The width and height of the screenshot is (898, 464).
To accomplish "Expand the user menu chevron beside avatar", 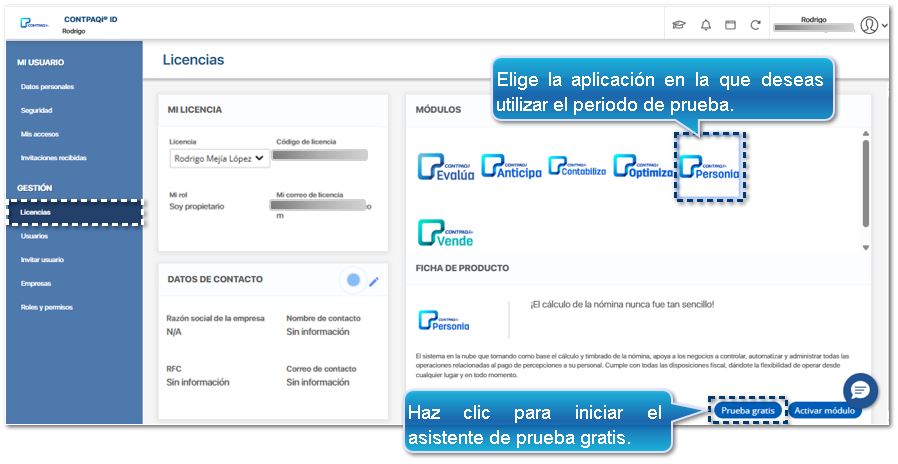I will point(885,26).
